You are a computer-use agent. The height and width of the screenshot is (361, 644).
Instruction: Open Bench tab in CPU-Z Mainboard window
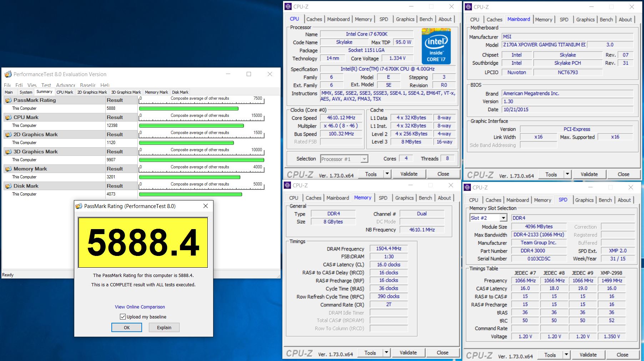pos(606,20)
